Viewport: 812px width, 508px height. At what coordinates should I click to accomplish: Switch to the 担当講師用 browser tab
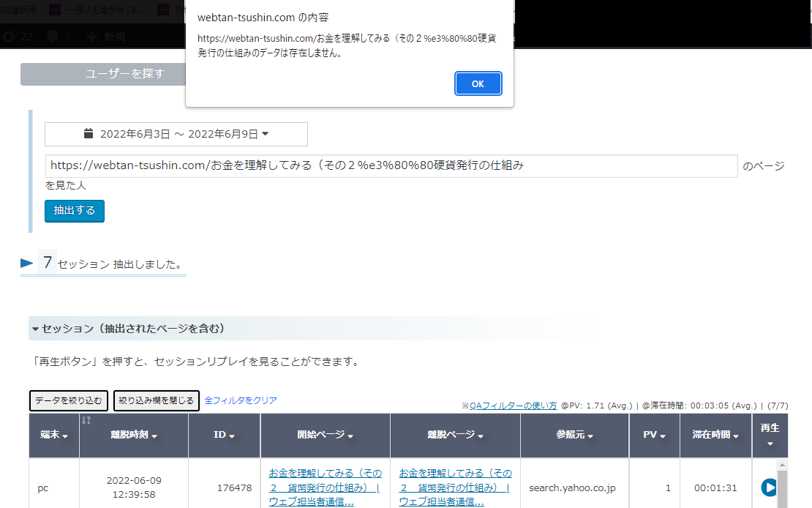(x=18, y=10)
